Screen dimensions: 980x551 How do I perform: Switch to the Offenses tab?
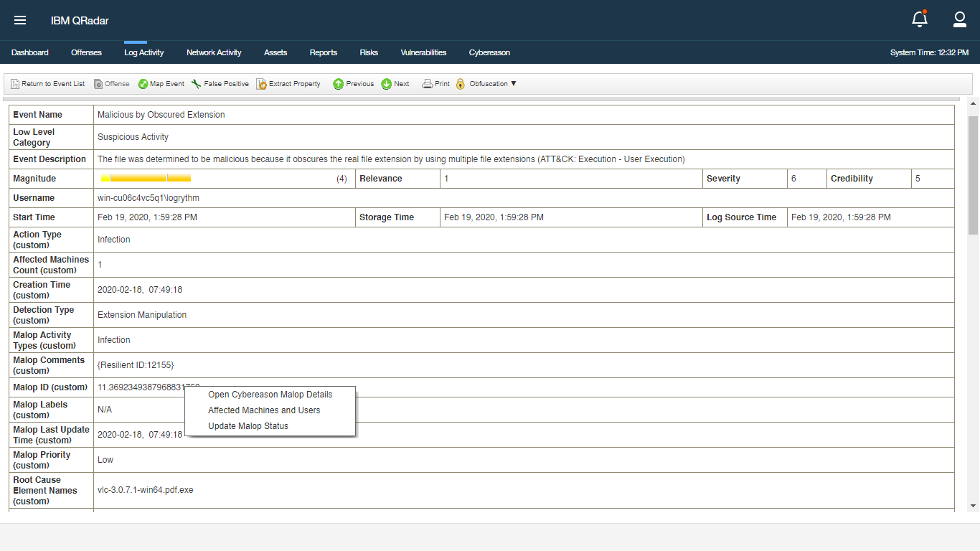tap(86, 52)
